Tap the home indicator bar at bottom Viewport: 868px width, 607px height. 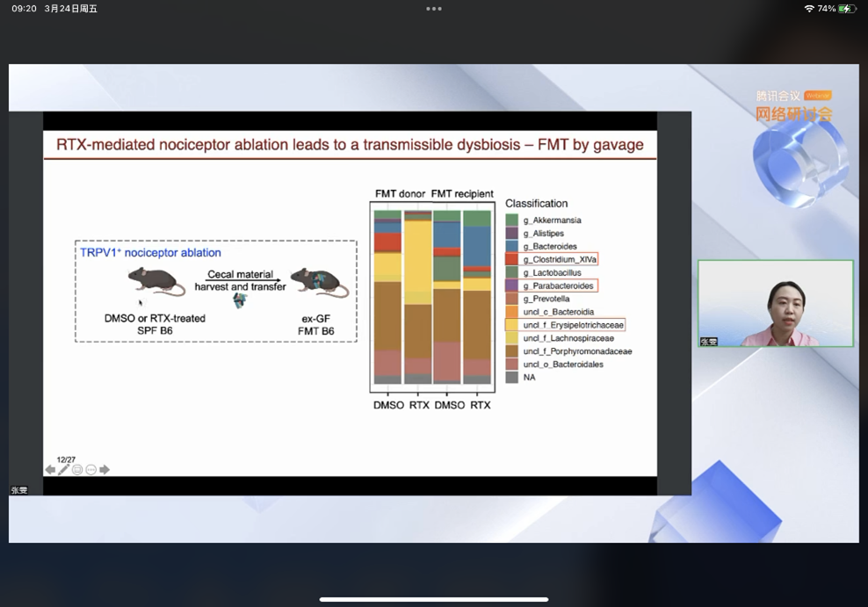point(434,600)
